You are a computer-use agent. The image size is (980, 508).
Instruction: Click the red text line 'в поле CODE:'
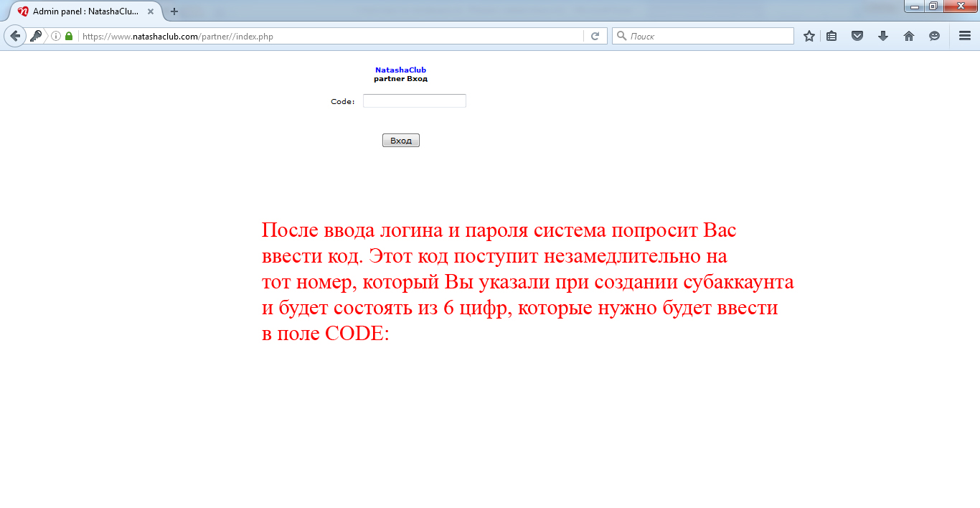[325, 334]
